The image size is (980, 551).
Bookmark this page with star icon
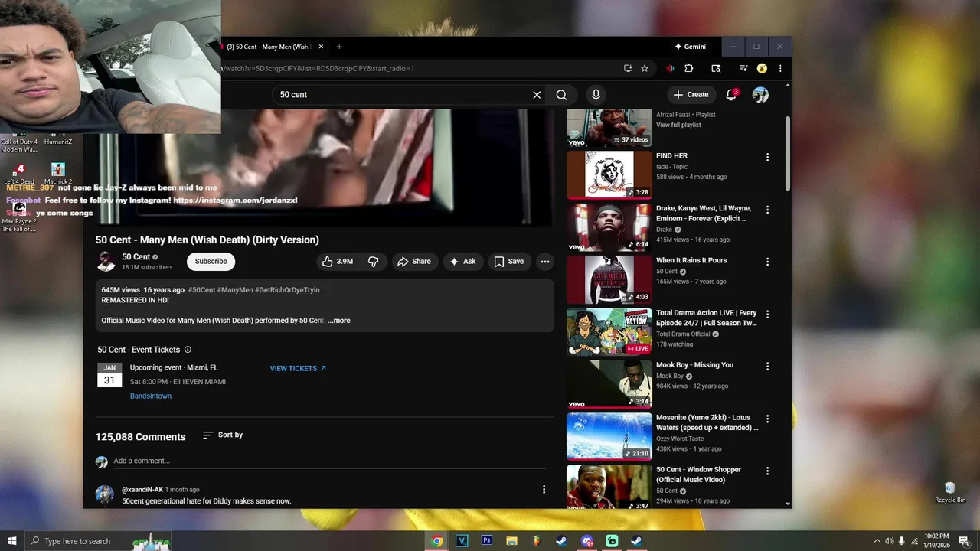(645, 68)
